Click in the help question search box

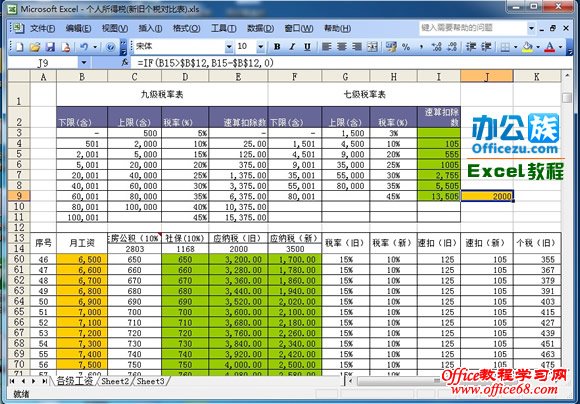[473, 28]
